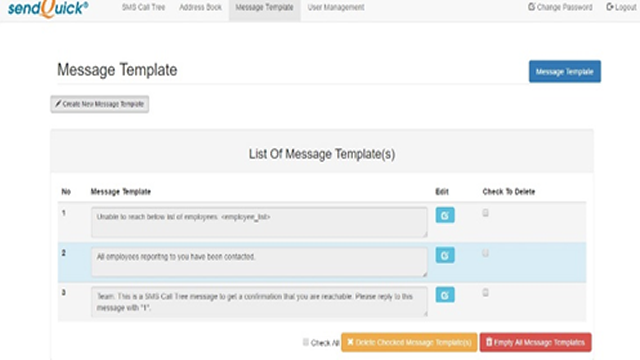The image size is (640, 360).
Task: Click the 'List Of Message Template(s)' heading
Action: [x=322, y=154]
